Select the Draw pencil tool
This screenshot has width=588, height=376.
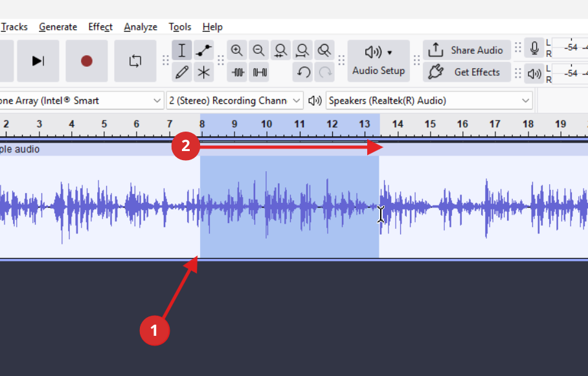click(x=183, y=72)
